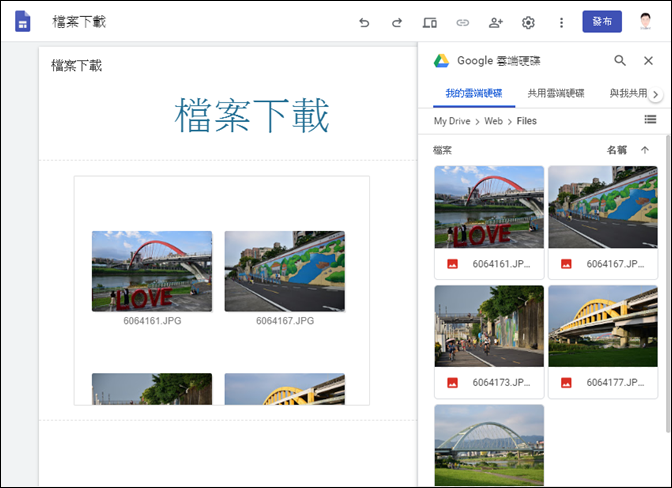This screenshot has height=488, width=672.
Task: Click the LOVE bridge image on the page
Action: pos(152,271)
